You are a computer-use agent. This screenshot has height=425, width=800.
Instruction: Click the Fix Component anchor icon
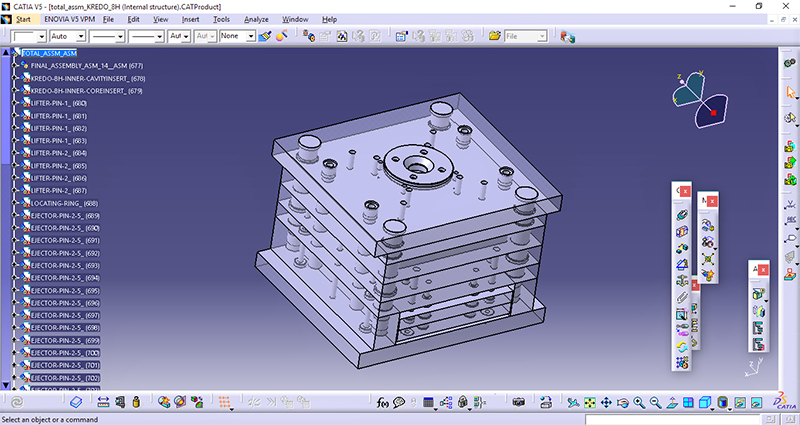coord(682,281)
